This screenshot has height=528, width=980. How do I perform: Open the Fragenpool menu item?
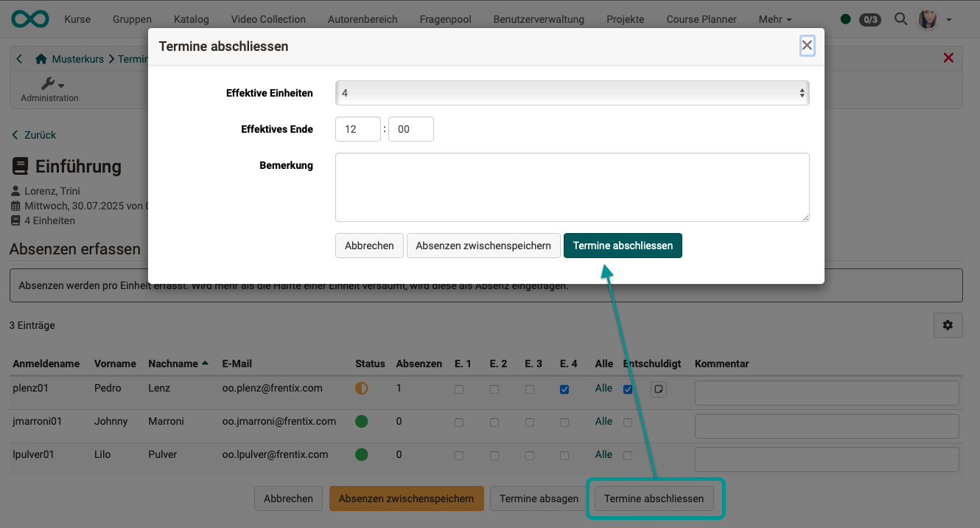pyautogui.click(x=445, y=19)
